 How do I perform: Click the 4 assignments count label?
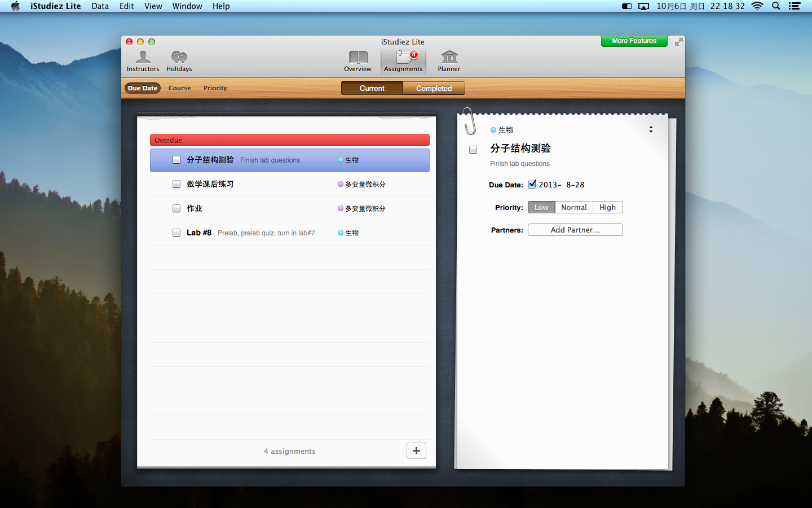point(290,451)
